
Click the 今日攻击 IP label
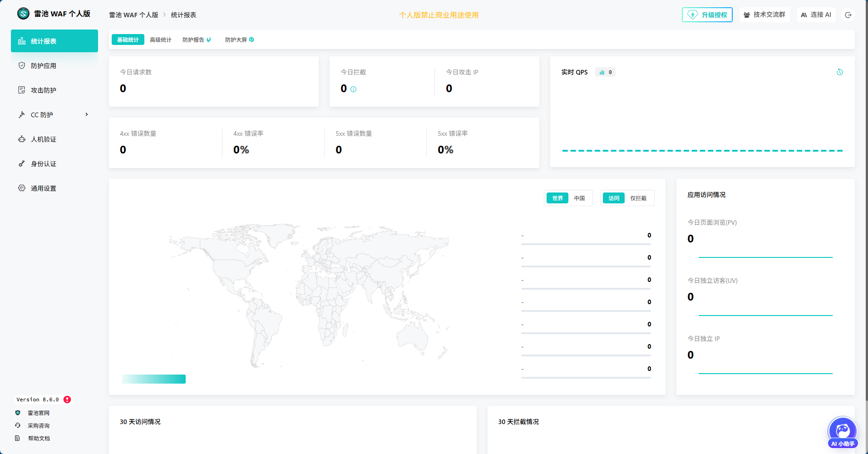point(462,72)
